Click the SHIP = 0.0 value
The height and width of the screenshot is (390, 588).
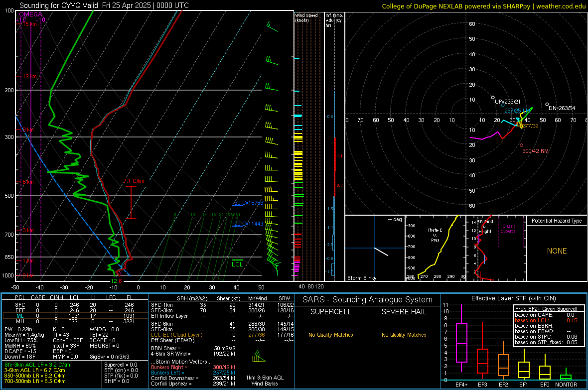pyautogui.click(x=117, y=381)
